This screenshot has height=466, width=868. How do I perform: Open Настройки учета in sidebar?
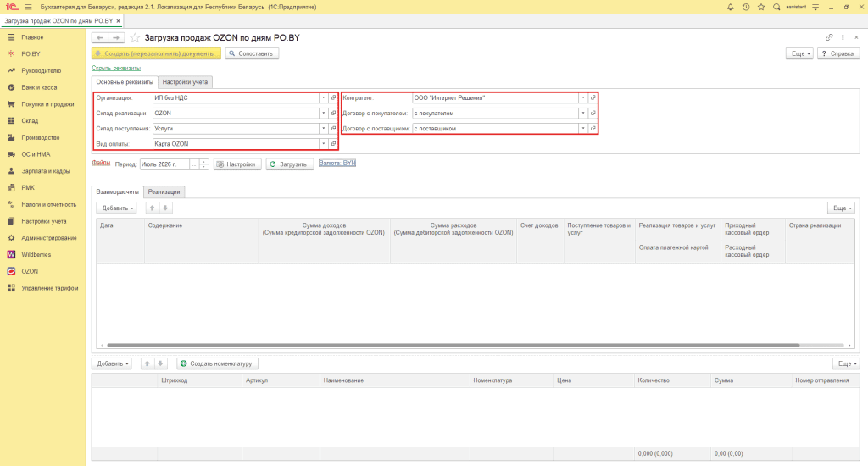coord(44,221)
